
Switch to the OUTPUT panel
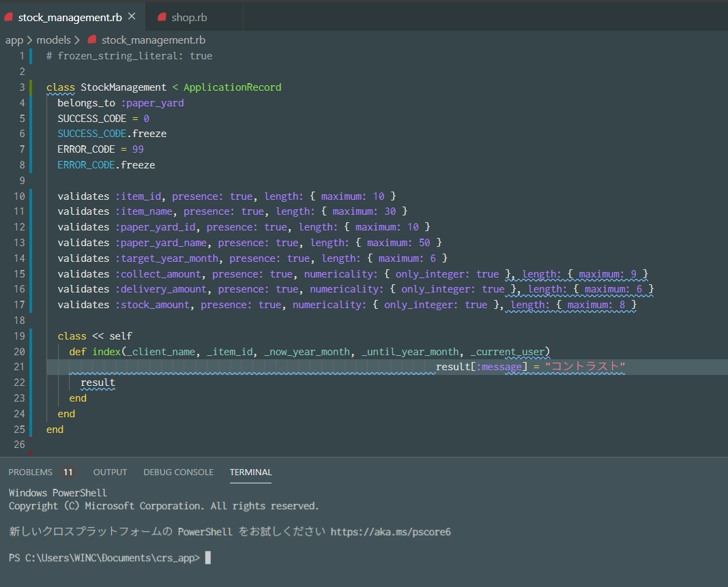click(x=110, y=472)
